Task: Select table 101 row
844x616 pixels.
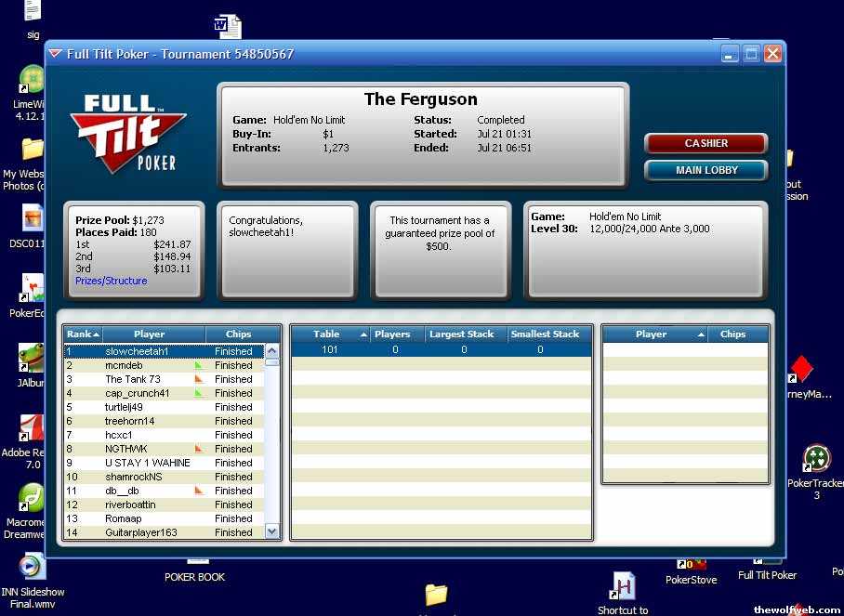Action: click(441, 350)
